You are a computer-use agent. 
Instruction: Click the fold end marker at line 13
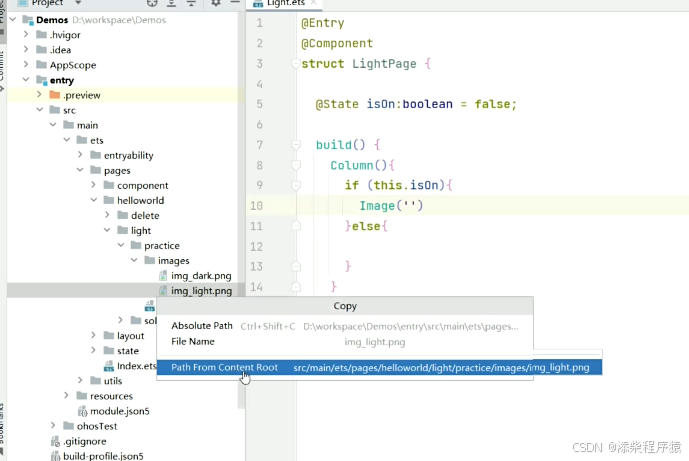point(296,266)
